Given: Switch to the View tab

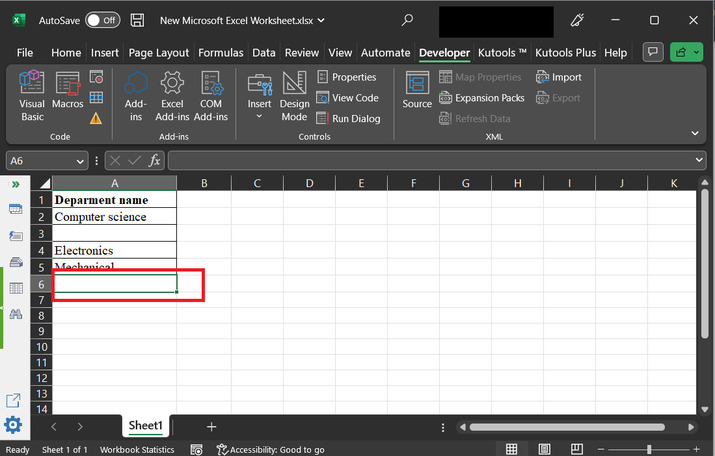Looking at the screenshot, I should click(x=340, y=53).
